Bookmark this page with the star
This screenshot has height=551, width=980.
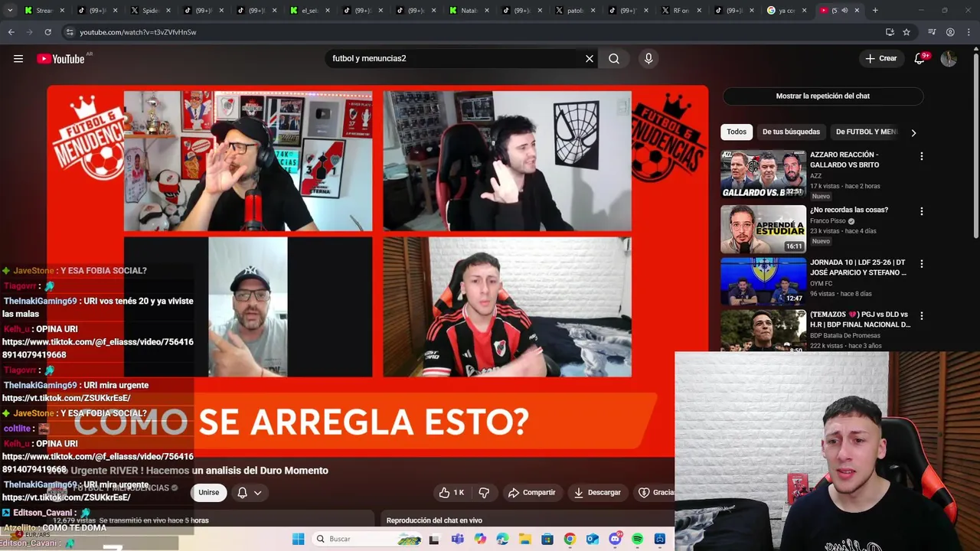906,32
